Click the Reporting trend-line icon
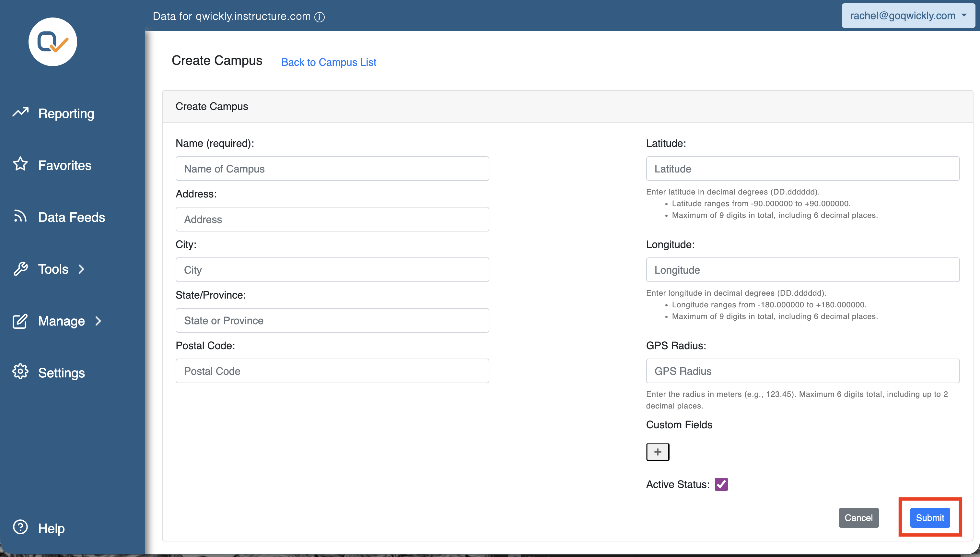 point(21,112)
